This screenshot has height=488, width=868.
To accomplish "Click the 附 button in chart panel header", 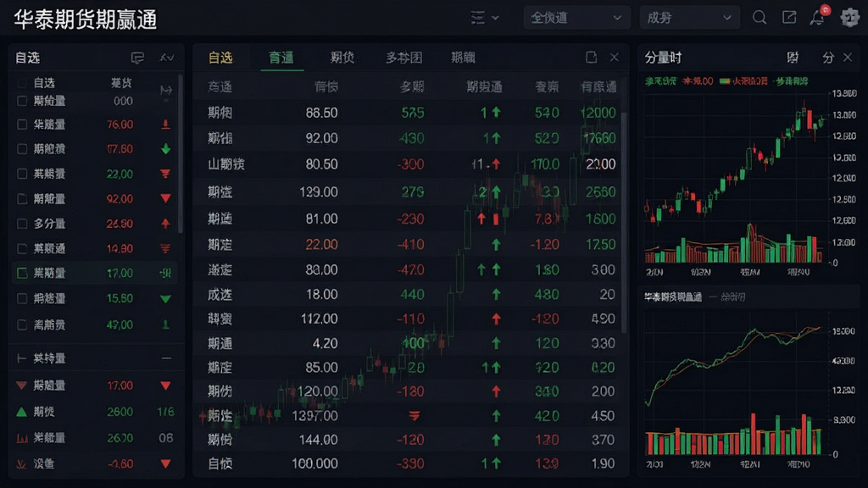I will 793,58.
